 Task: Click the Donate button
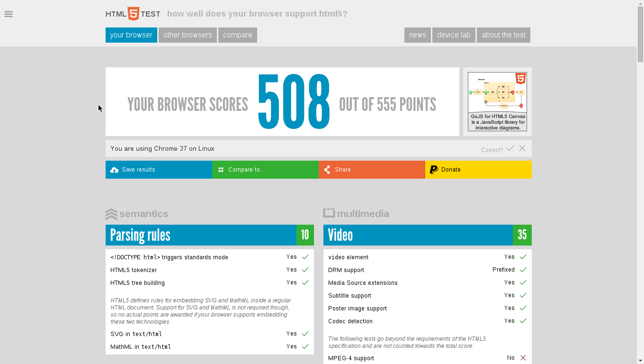pos(478,170)
